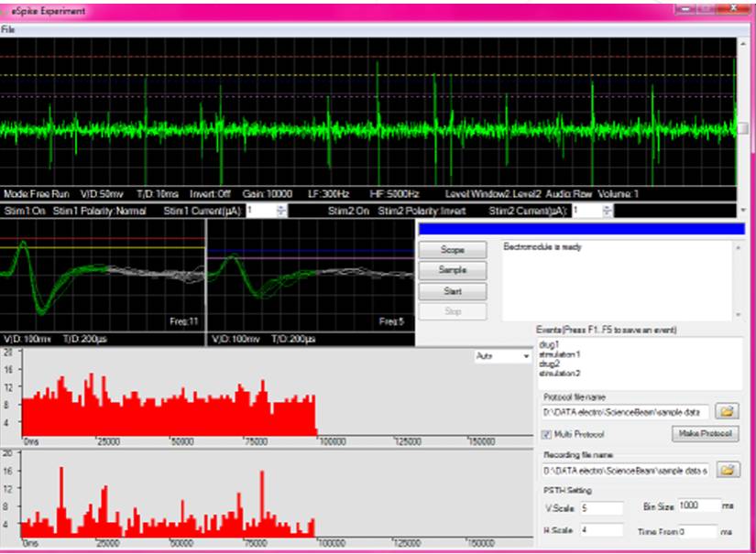The image size is (756, 554).
Task: Click 'Invert:Off' in scope status bar
Action: coord(209,193)
